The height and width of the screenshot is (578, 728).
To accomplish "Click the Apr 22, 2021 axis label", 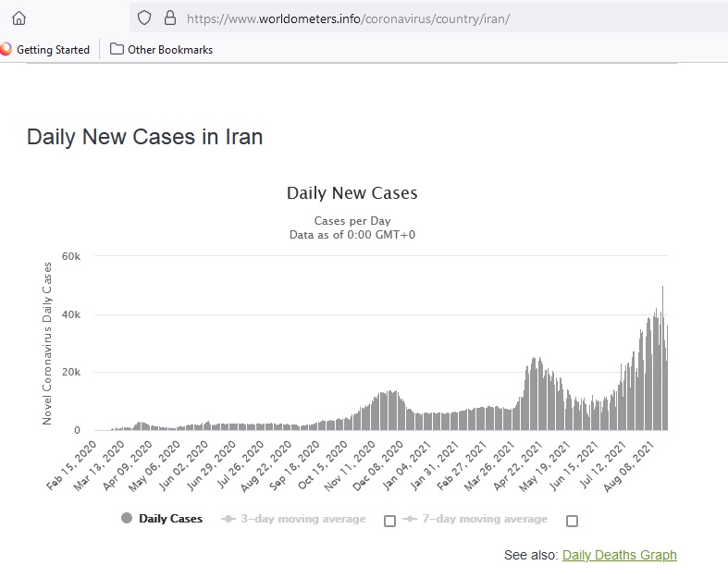I will tap(518, 465).
